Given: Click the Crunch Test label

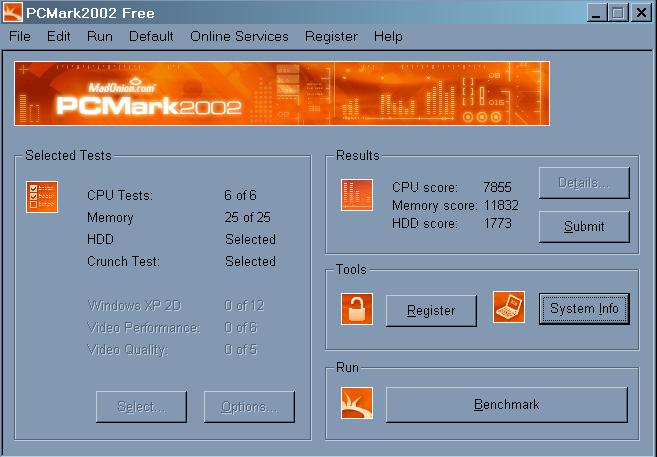Looking at the screenshot, I should point(123,261).
